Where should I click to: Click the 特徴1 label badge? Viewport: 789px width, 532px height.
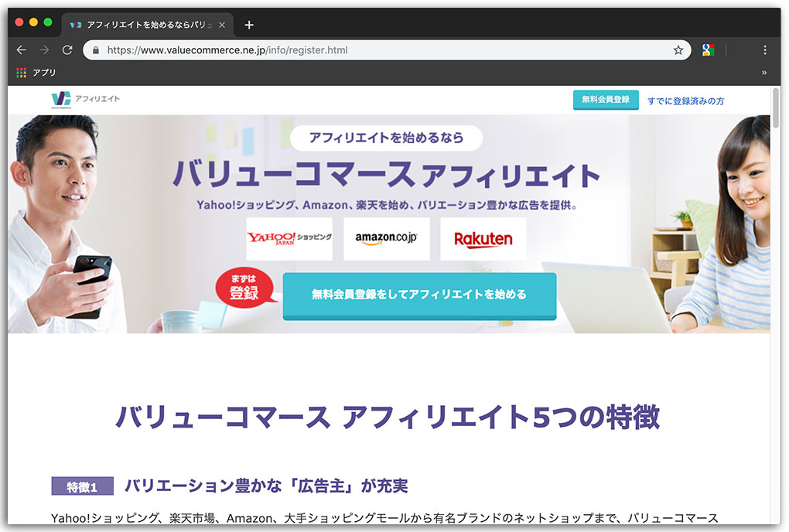click(82, 486)
